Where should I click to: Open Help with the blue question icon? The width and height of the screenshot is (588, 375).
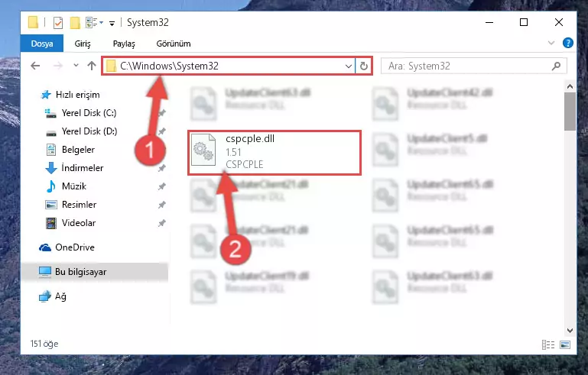coord(568,43)
